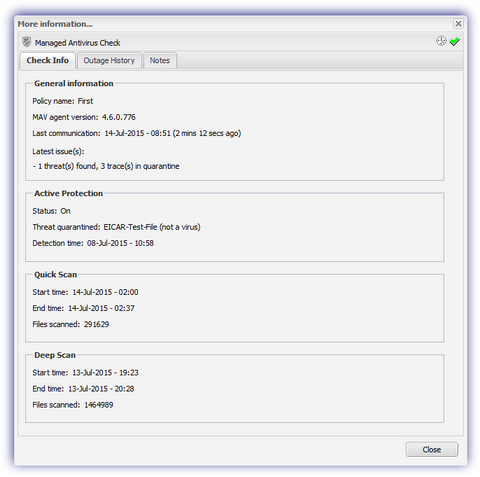Click '1 threat(s) found, 3 trace(s) in quarantine'
The height and width of the screenshot is (477, 480).
tap(106, 166)
